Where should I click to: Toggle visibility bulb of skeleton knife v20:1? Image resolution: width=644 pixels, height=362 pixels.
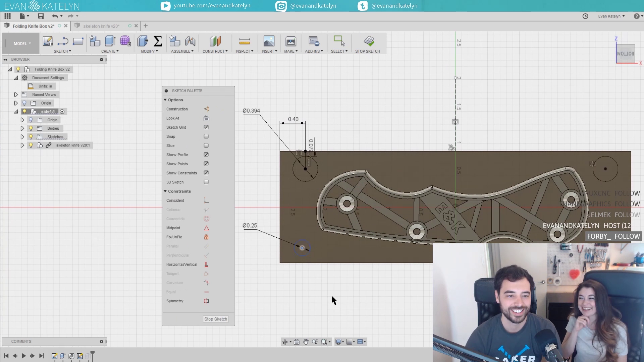click(x=31, y=145)
